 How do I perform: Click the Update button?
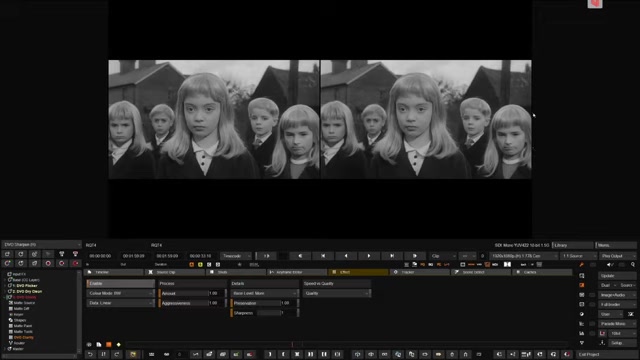(x=618, y=276)
